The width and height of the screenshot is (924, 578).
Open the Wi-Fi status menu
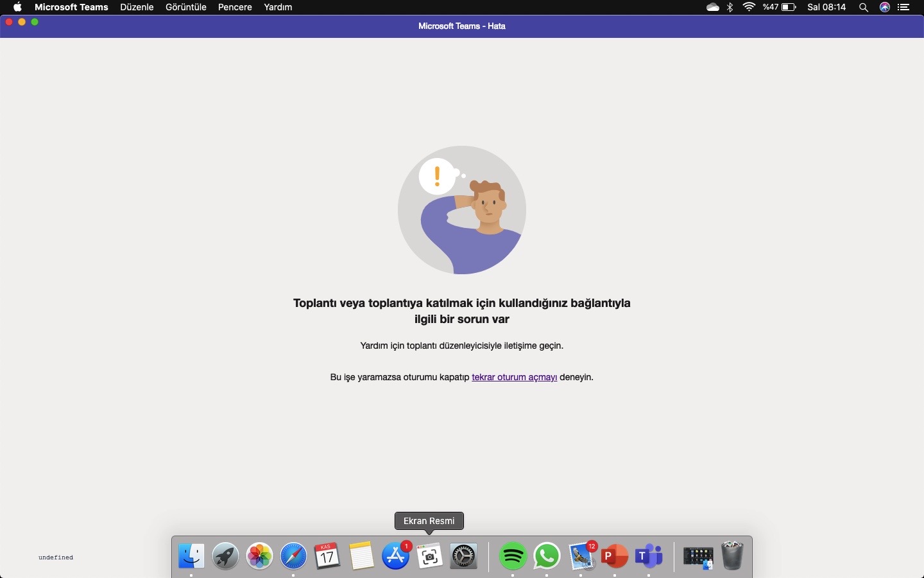click(749, 7)
